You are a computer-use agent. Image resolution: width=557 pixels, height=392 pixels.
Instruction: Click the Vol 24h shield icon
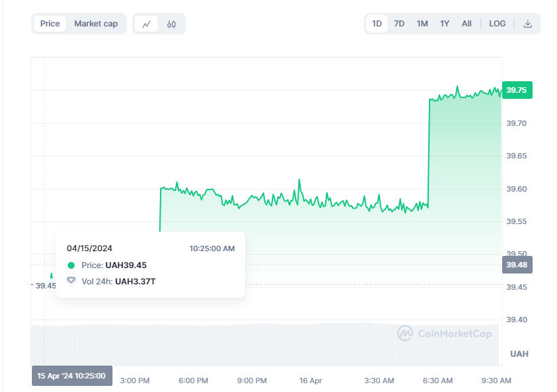(71, 281)
